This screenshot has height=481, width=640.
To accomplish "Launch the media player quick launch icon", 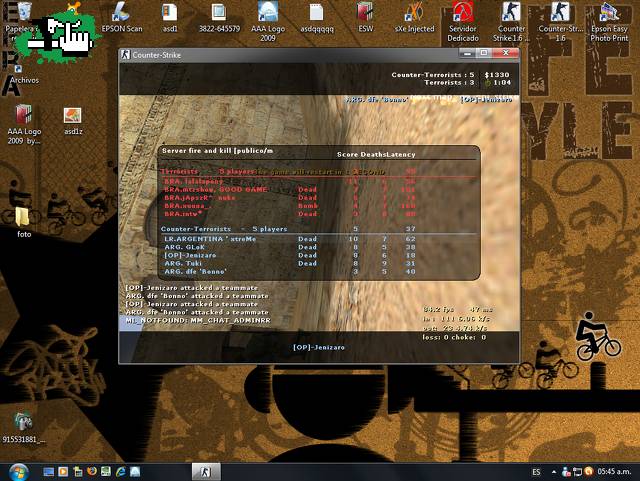I will click(x=63, y=472).
